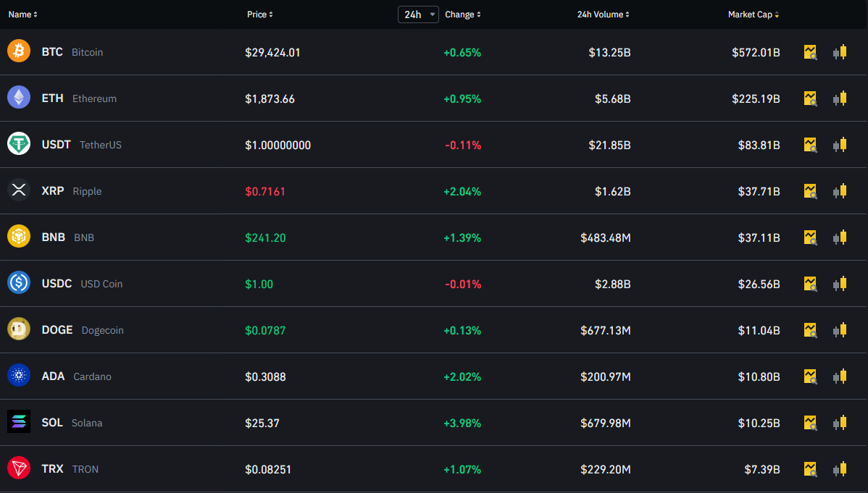The width and height of the screenshot is (868, 493).
Task: Open the mini chart icon for TRON
Action: click(x=810, y=468)
